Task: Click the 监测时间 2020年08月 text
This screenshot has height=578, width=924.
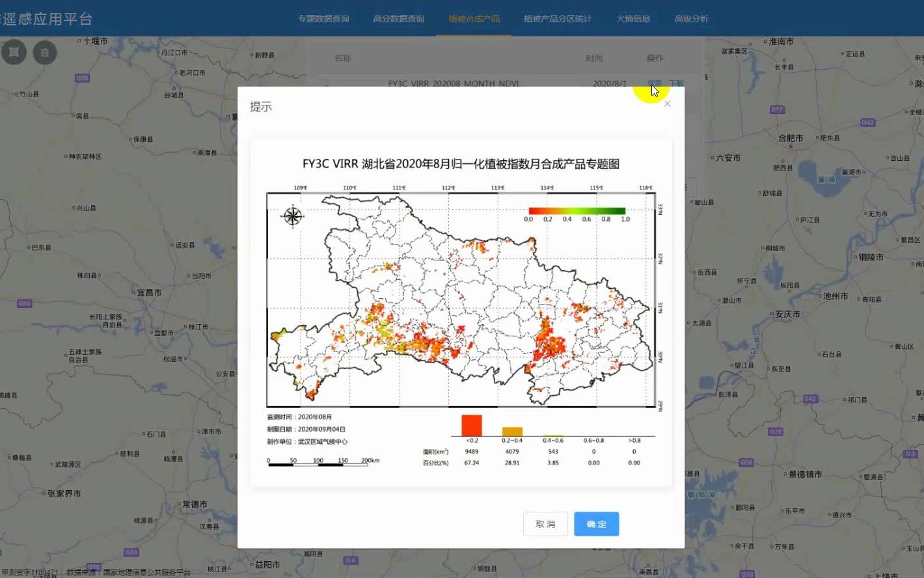Action: (x=299, y=417)
